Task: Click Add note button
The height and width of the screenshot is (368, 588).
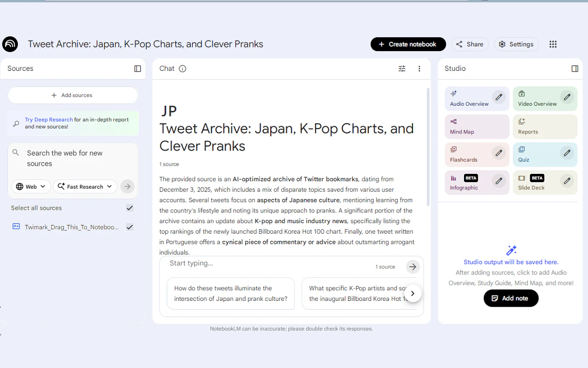Action: [x=511, y=298]
